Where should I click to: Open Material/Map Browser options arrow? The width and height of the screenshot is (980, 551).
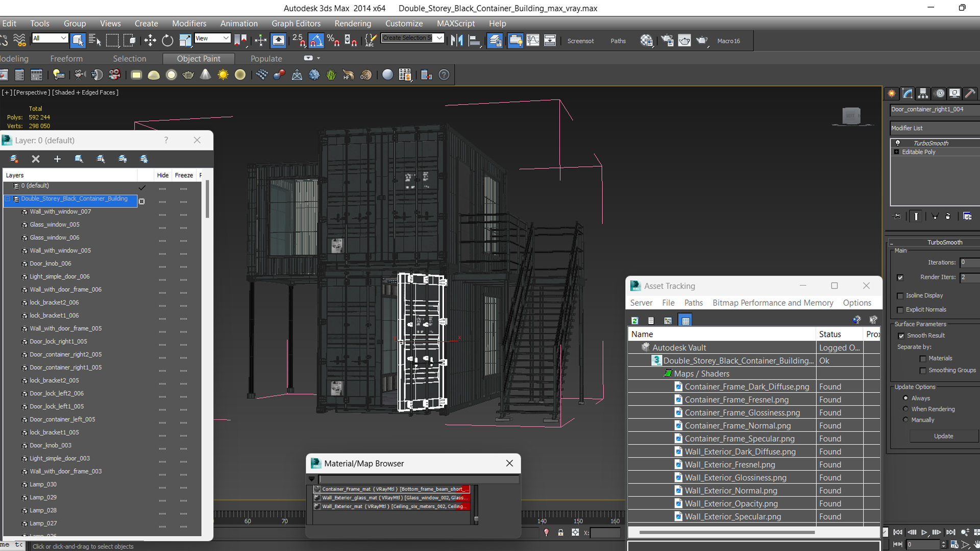pyautogui.click(x=311, y=479)
